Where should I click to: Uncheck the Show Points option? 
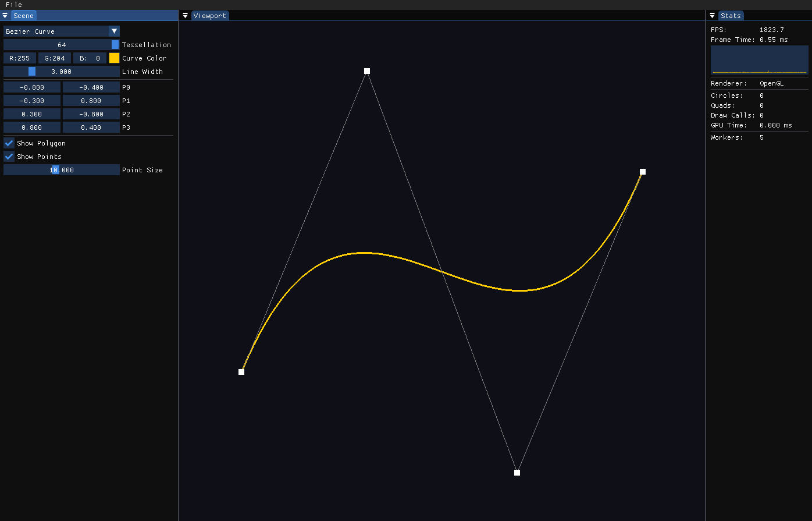[x=9, y=157]
